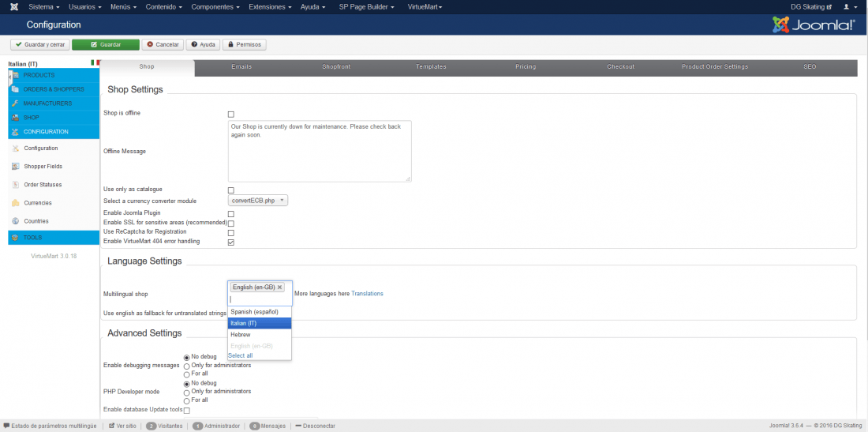Choose Italian (IT) from the language list
Image resolution: width=868 pixels, height=432 pixels.
coord(259,324)
